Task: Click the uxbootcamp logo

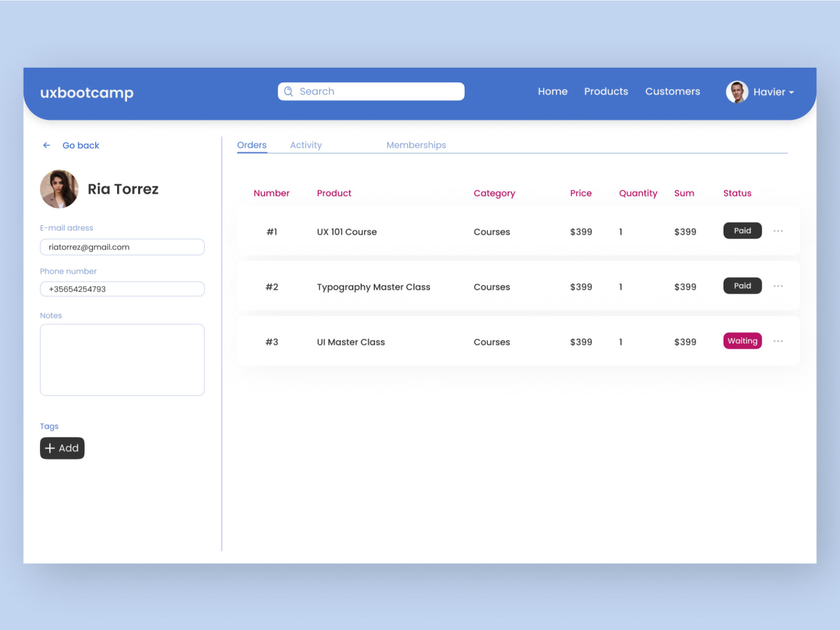Action: pos(87,92)
